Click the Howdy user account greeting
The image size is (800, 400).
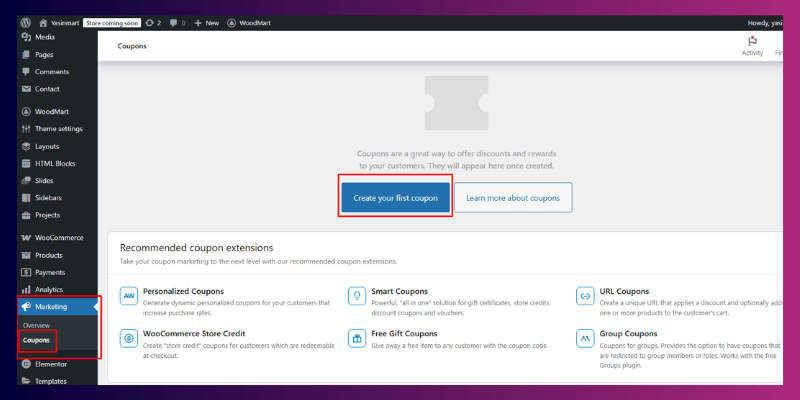click(765, 23)
